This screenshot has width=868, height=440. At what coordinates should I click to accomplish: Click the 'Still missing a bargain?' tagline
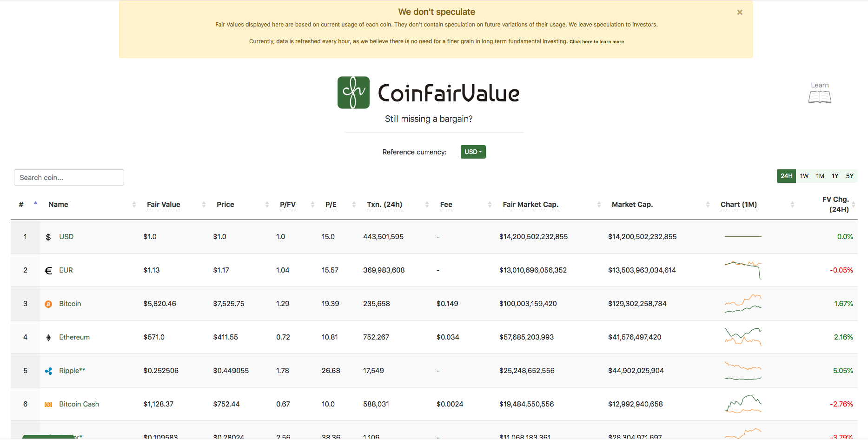(x=429, y=119)
